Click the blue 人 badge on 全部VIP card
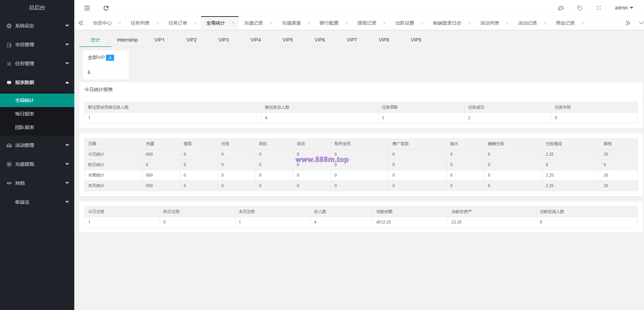This screenshot has width=644, height=310. [110, 58]
